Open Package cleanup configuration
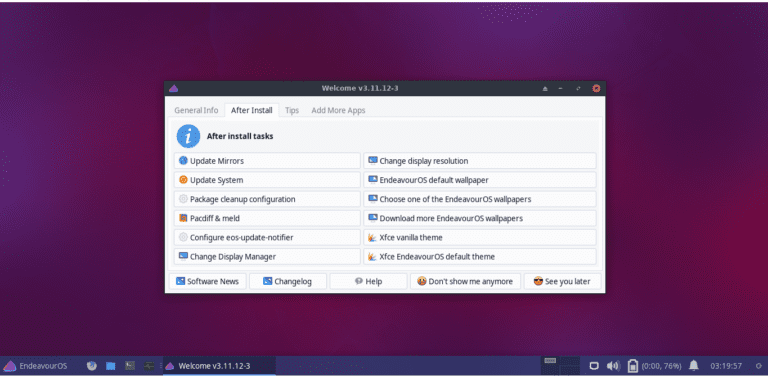The image size is (768, 376). [267, 199]
